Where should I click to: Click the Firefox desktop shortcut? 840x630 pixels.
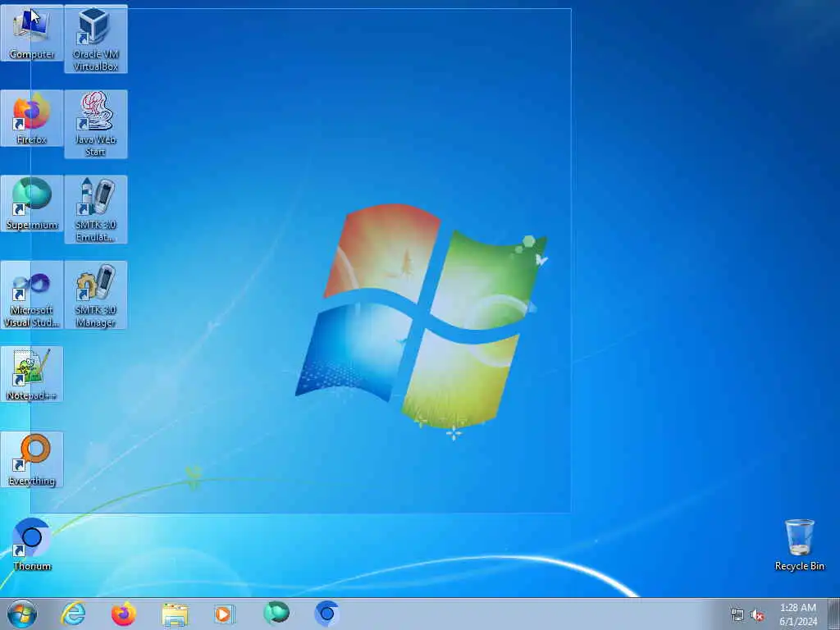[32, 118]
